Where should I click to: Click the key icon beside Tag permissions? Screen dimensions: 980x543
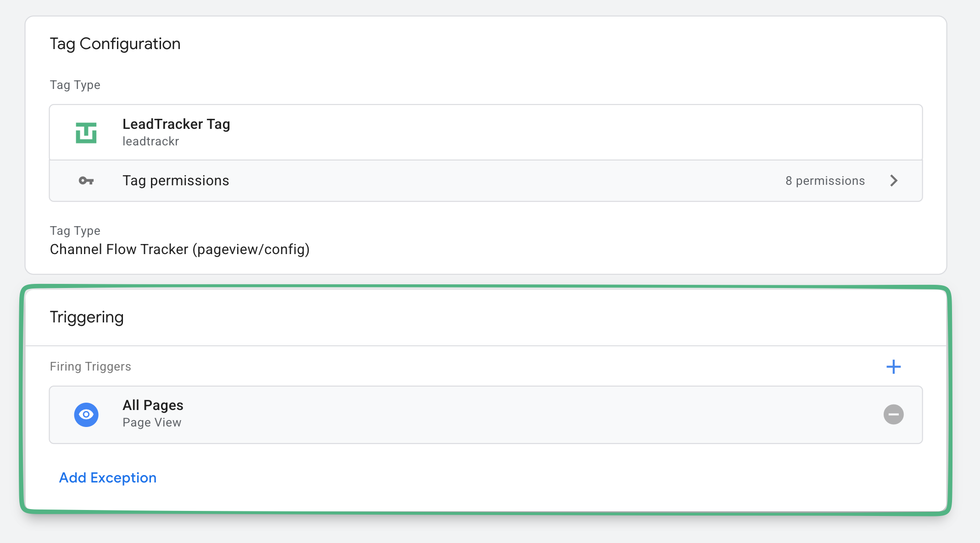(86, 181)
